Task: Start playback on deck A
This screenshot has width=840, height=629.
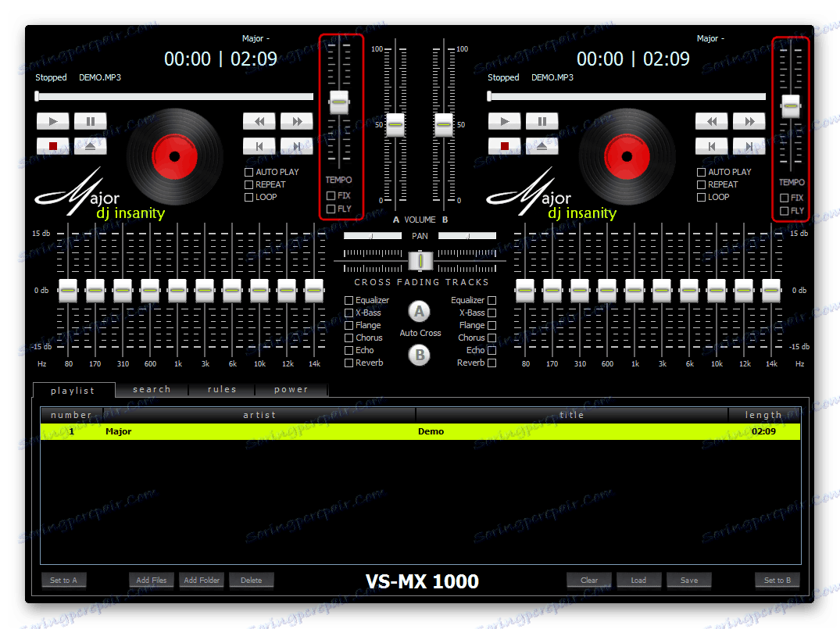Action: [x=52, y=121]
